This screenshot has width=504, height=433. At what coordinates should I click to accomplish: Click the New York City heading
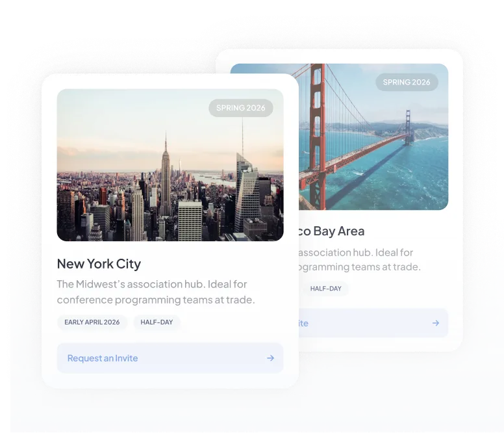(x=99, y=264)
